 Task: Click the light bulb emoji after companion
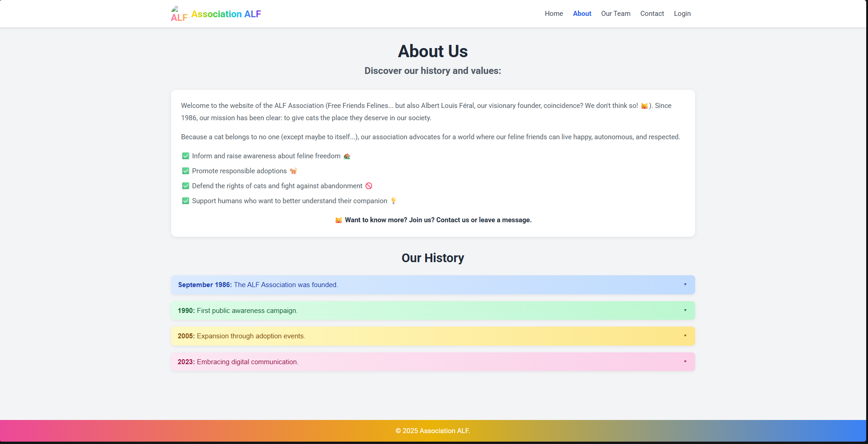(x=393, y=201)
